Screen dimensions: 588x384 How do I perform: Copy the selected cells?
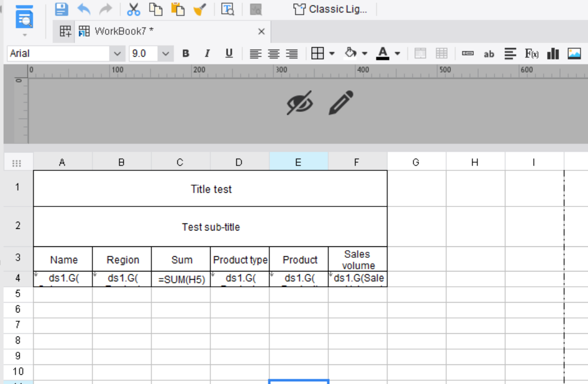click(156, 9)
